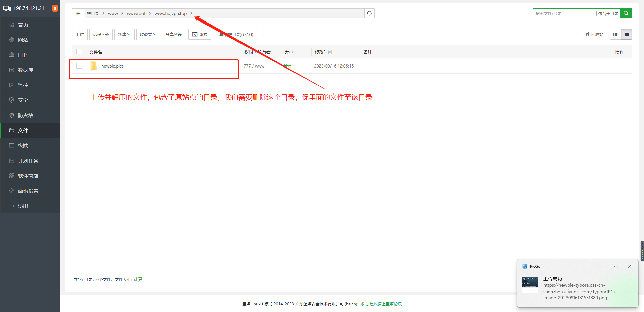Expand the 新建 create dropdown
The image size is (644, 312).
click(x=124, y=34)
